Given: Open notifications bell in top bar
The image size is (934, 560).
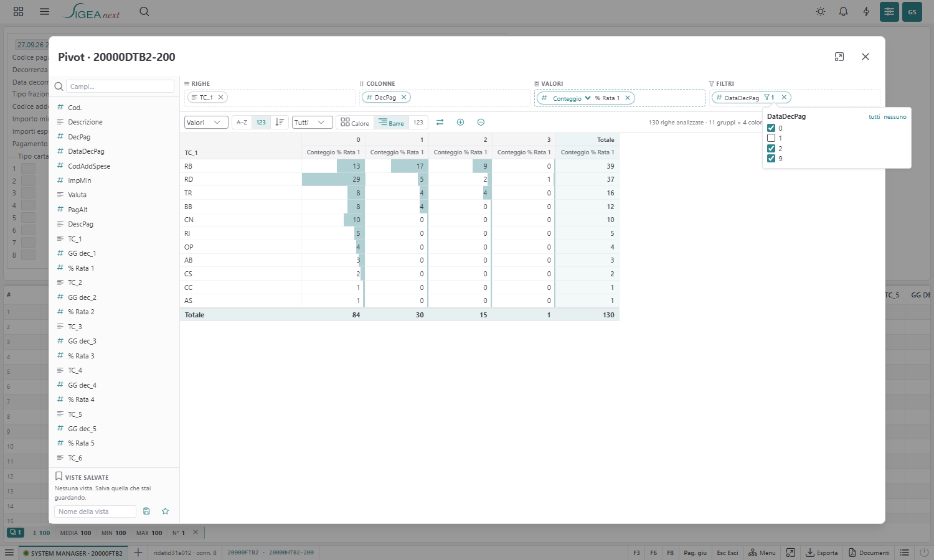Looking at the screenshot, I should click(843, 12).
